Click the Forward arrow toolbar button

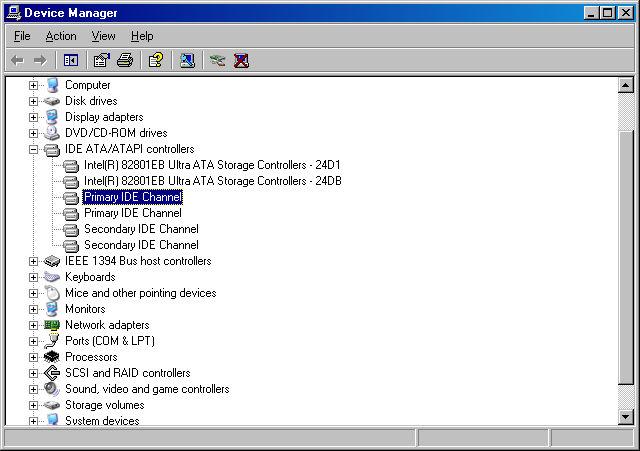click(40, 61)
